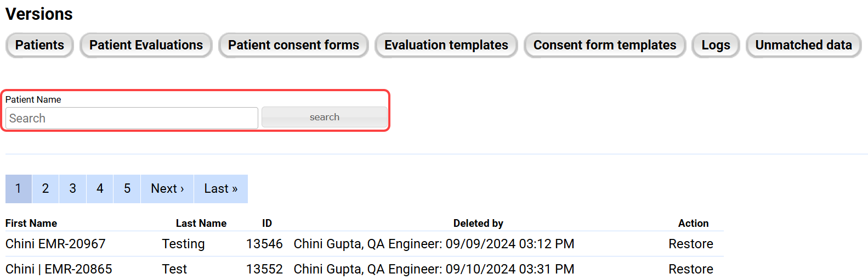Select page 1 in pagination
Viewport: 868px width, 279px height.
pyautogui.click(x=18, y=189)
